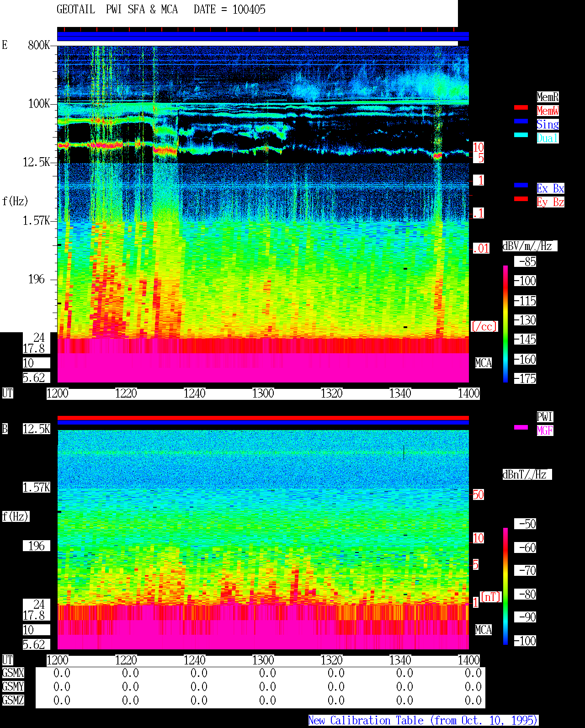Click the magenta MGF legend swatch
The height and width of the screenshot is (728, 585).
point(521,427)
